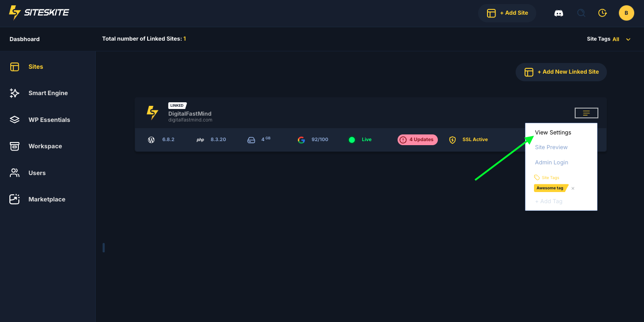Image resolution: width=644 pixels, height=322 pixels.
Task: Click the Google PageSpeed score icon
Action: [x=301, y=140]
